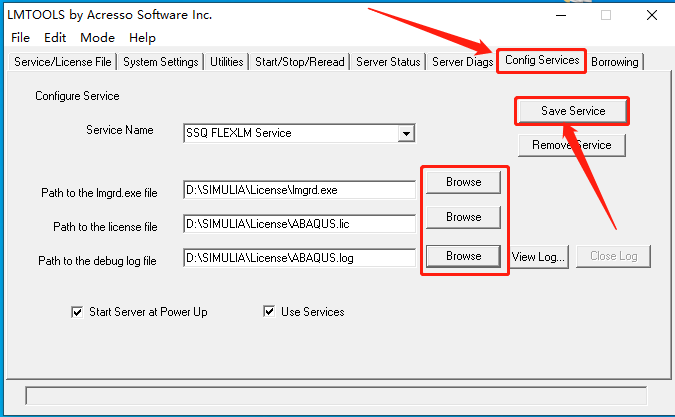Switch to System Settings tab
This screenshot has height=417, width=675.
coord(161,62)
